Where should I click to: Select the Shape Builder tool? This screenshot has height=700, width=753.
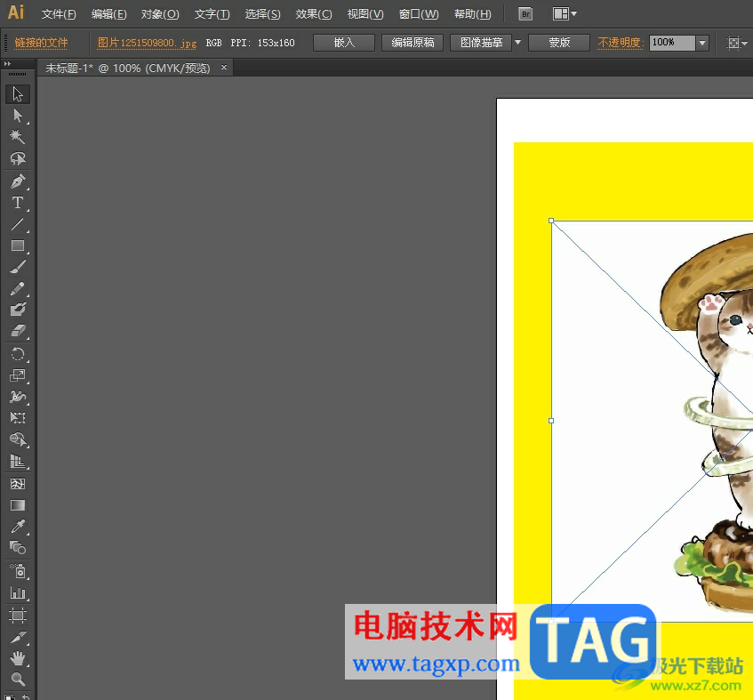(18, 439)
